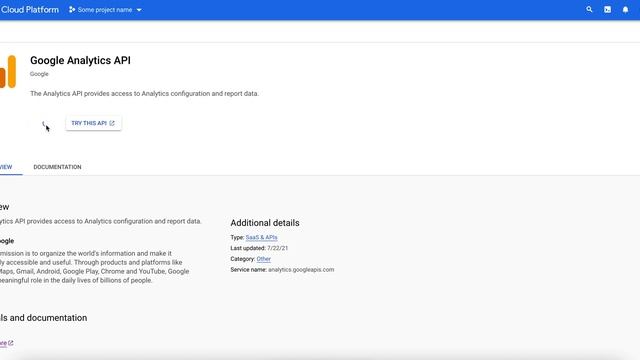Click the search magnifier icon in header
The width and height of the screenshot is (640, 360).
coord(589,9)
